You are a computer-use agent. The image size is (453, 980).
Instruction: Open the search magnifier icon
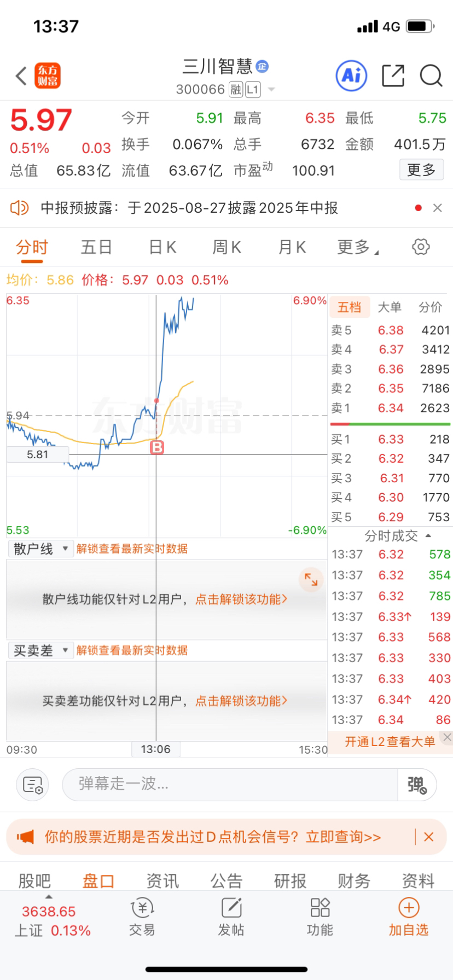click(x=431, y=76)
